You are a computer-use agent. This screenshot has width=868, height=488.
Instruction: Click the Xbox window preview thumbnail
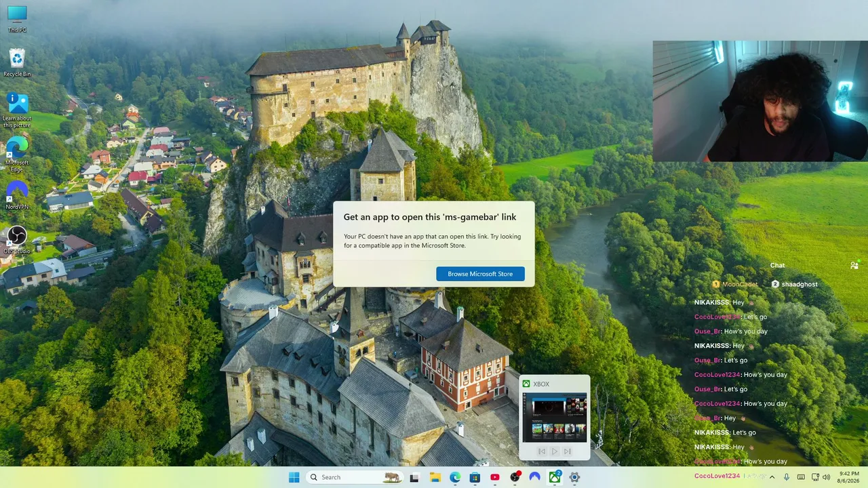coord(554,418)
